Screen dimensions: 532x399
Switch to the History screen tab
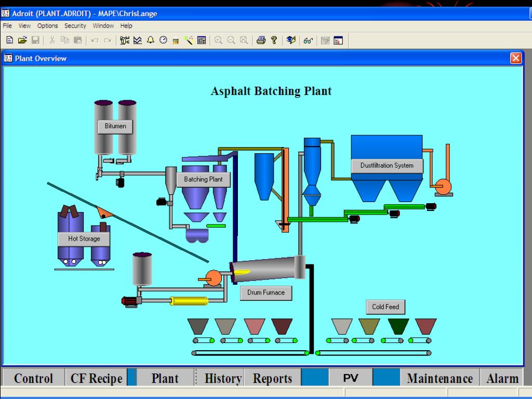pos(222,378)
